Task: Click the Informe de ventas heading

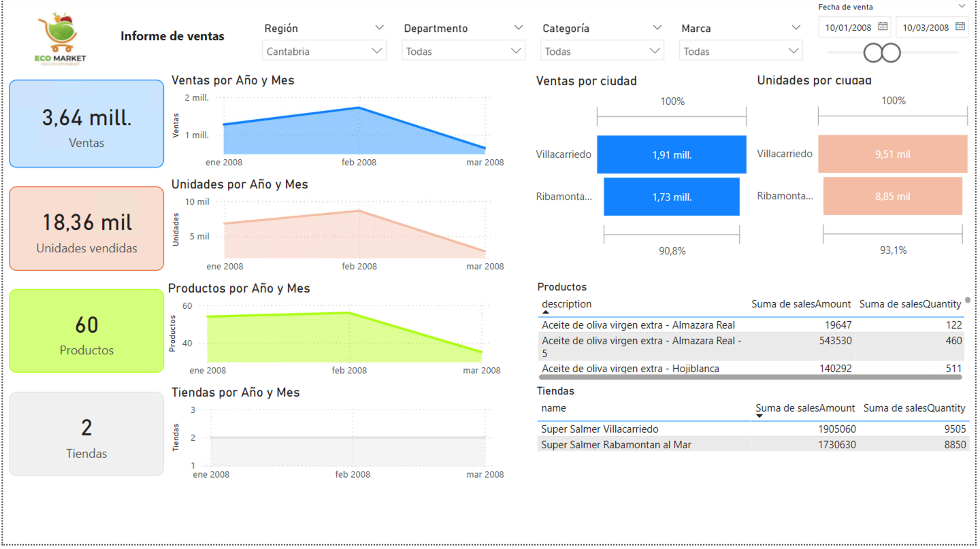Action: pyautogui.click(x=172, y=36)
